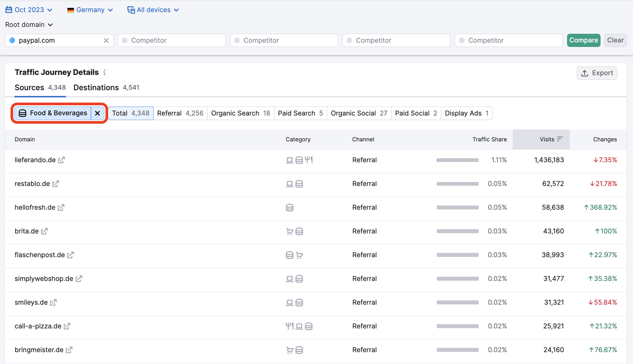Switch to the Destinations tab
633x364 pixels.
tap(106, 88)
